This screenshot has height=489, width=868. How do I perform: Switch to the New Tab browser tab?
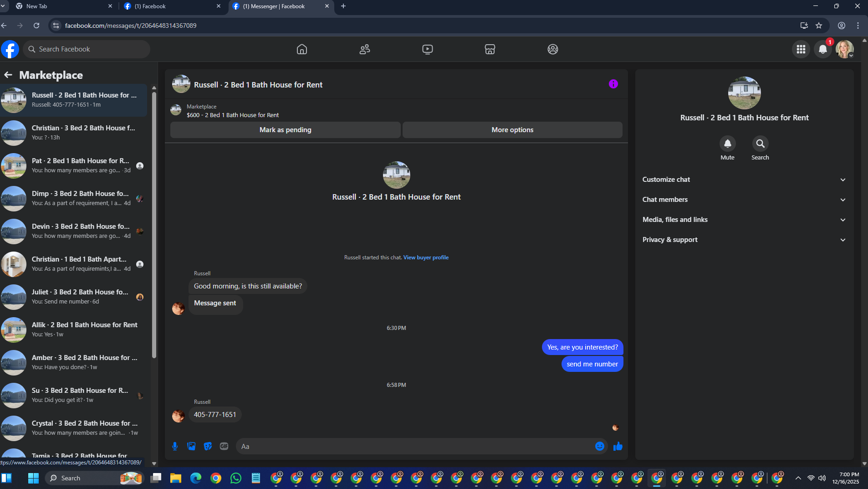[x=64, y=6]
